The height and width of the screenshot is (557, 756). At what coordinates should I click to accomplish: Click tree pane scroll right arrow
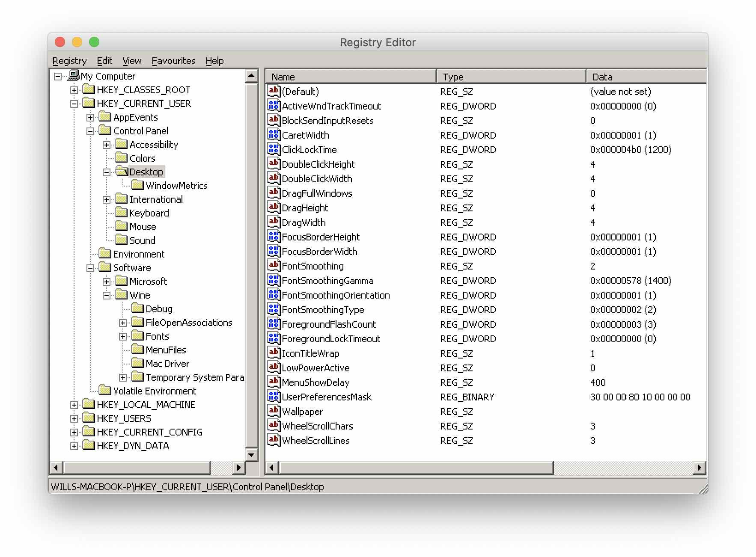coord(239,468)
